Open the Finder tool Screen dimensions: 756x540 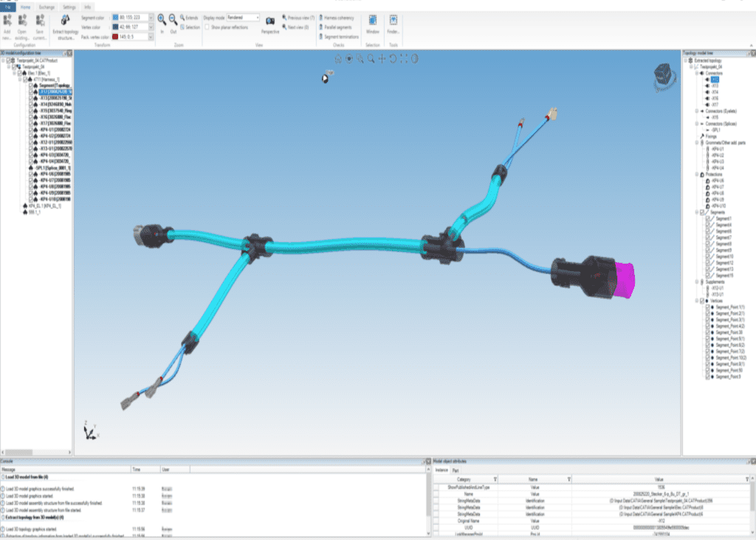[393, 21]
